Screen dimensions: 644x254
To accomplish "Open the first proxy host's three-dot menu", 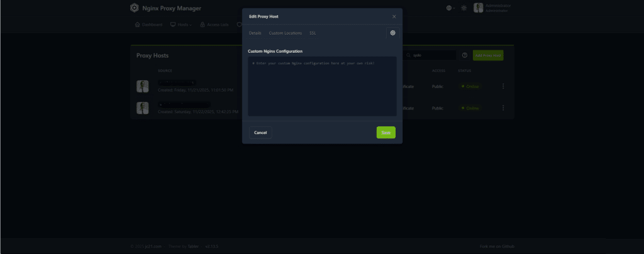I will 503,86.
